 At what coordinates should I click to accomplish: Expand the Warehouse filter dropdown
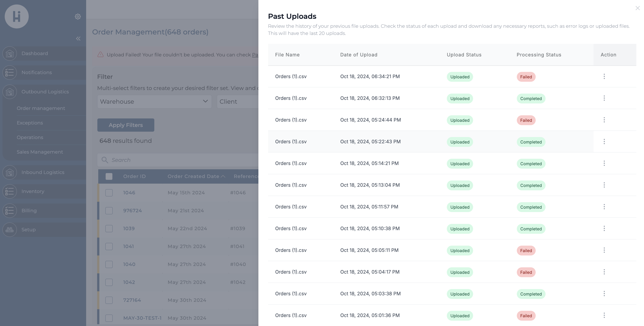[x=154, y=102]
